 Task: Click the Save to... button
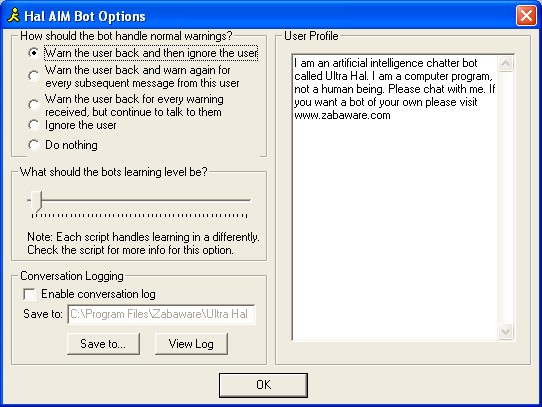click(103, 344)
